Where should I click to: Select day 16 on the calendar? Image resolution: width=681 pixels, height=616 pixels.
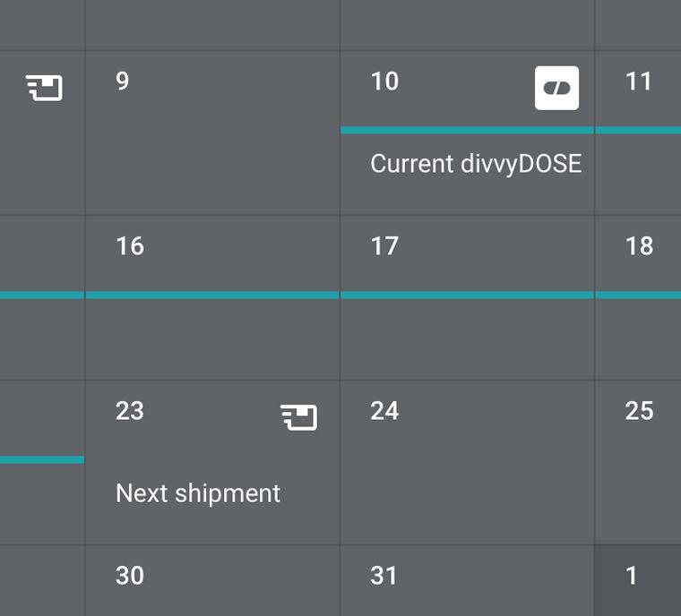coord(130,246)
